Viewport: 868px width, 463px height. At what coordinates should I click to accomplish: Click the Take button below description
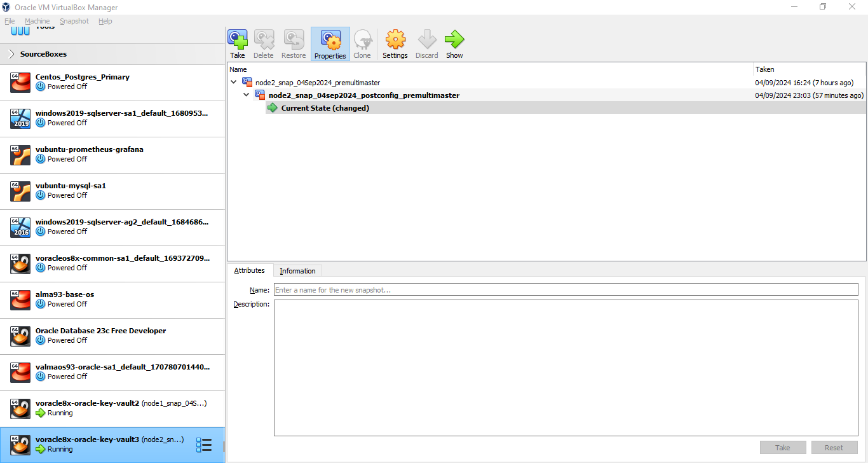[783, 448]
